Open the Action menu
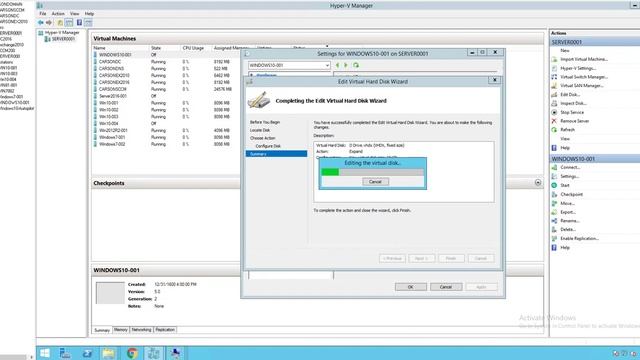The height and width of the screenshot is (360, 640). 58,13
